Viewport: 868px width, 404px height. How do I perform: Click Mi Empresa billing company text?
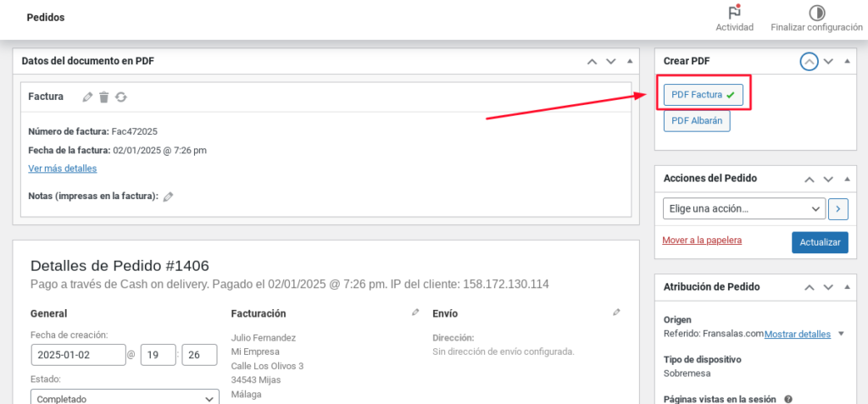pyautogui.click(x=255, y=351)
